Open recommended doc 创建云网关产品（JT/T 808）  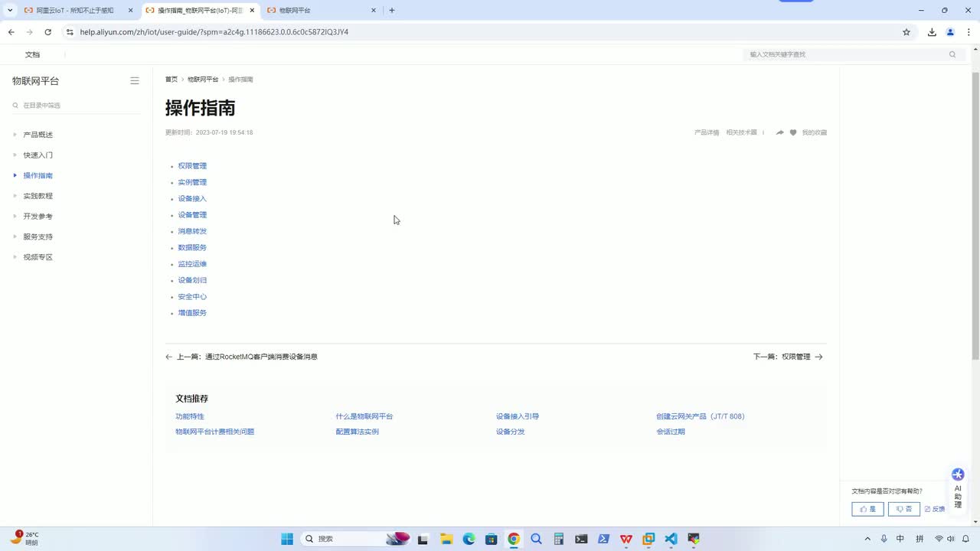pos(701,416)
